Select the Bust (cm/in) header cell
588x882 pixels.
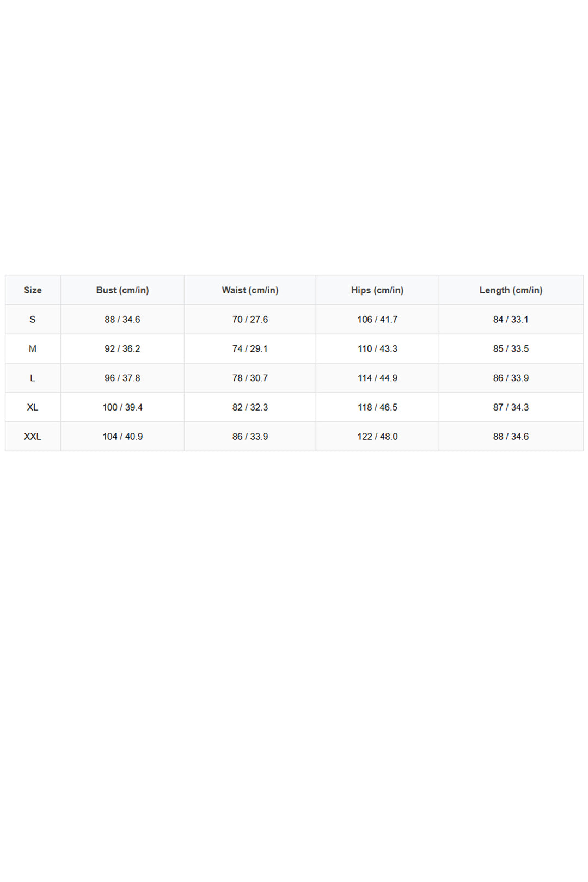(122, 290)
